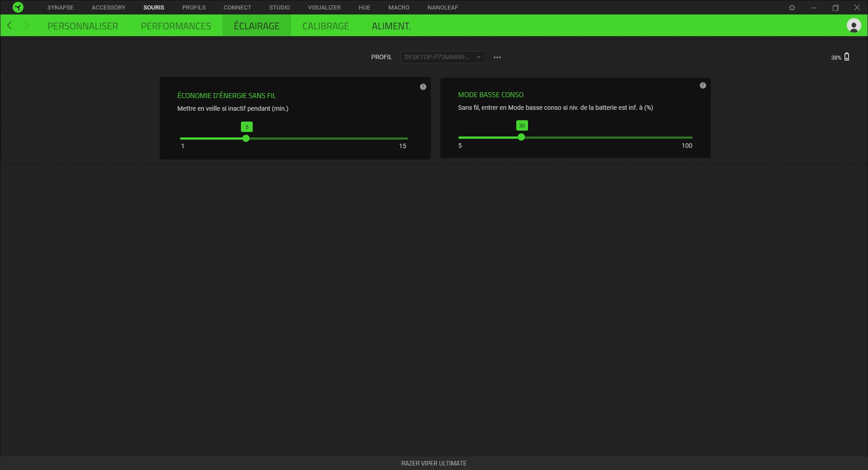868x470 pixels.
Task: Switch to PERFORMANCES tab
Action: coord(176,26)
